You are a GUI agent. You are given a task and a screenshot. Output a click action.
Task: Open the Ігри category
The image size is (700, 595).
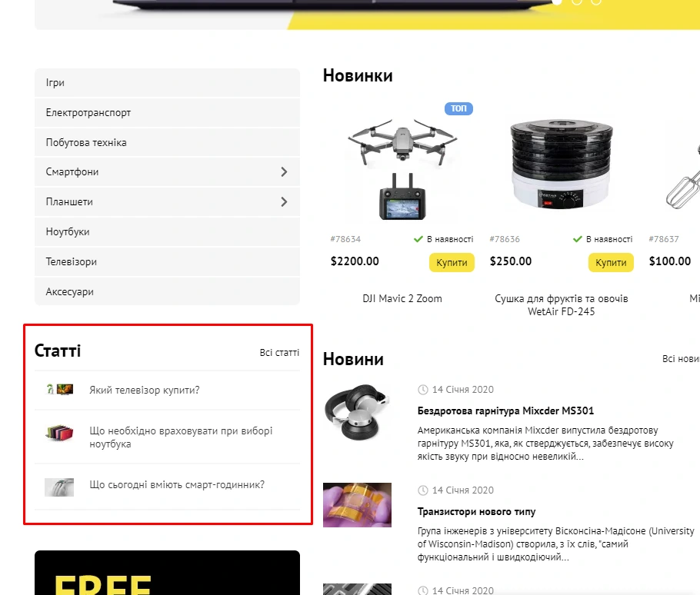point(167,83)
